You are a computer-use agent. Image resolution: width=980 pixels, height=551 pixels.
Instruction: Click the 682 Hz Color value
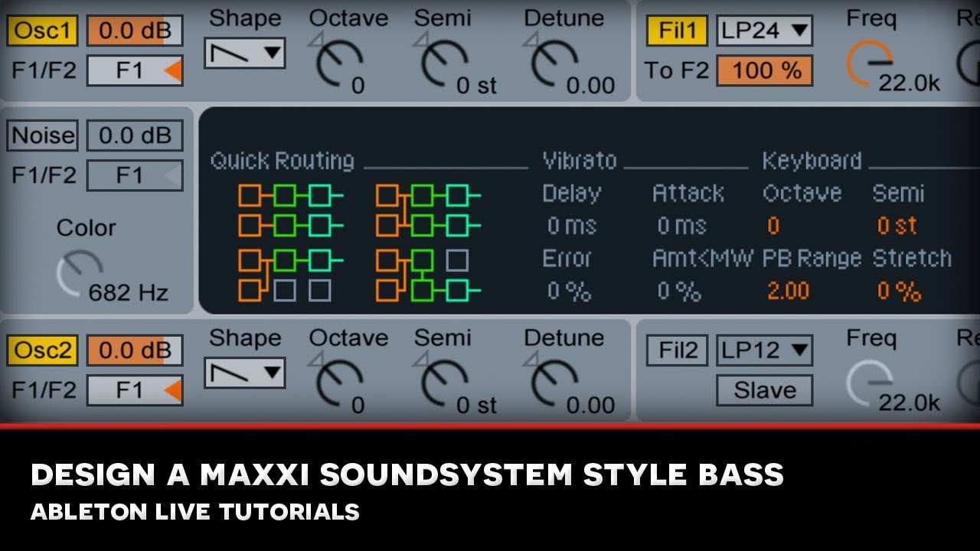(x=129, y=292)
